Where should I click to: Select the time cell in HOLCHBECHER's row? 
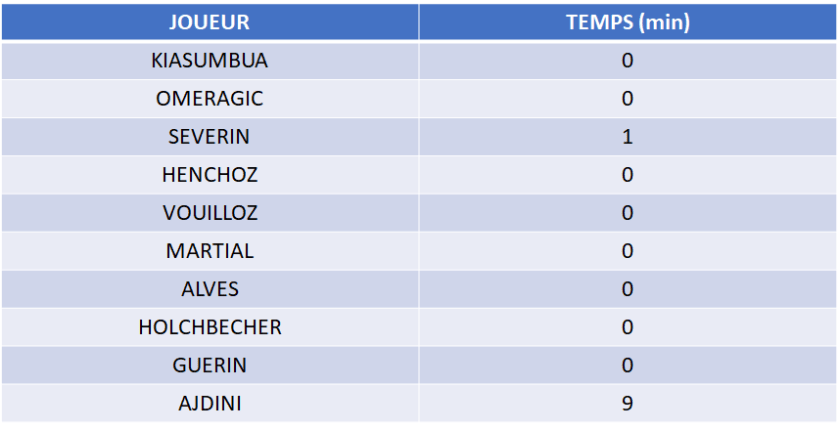(627, 327)
